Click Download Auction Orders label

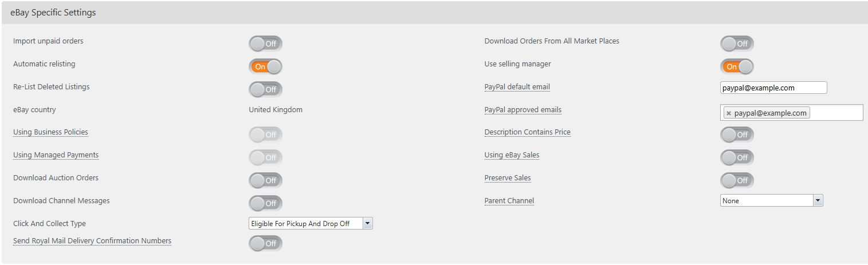pos(56,178)
